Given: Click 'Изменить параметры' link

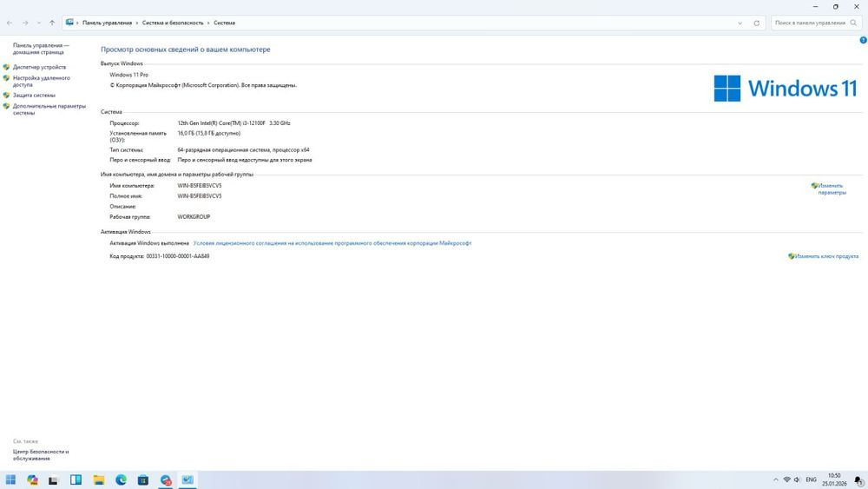Looking at the screenshot, I should pyautogui.click(x=832, y=188).
